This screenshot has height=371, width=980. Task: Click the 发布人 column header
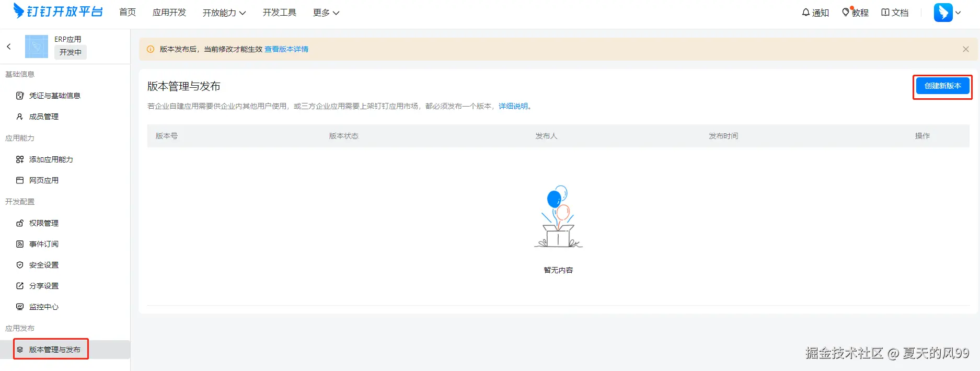pyautogui.click(x=547, y=136)
